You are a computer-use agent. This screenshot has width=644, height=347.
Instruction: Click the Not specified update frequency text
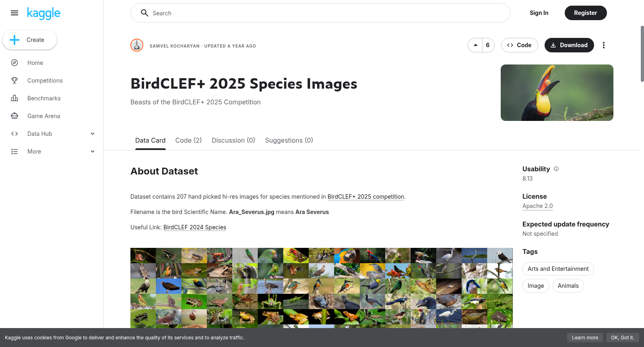click(540, 234)
